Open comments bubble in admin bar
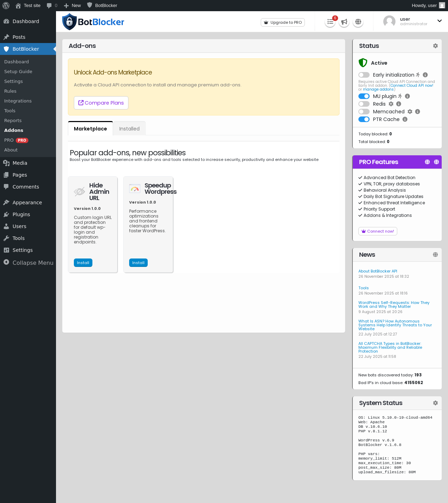Screen dimensions: 448x503 click(x=52, y=6)
